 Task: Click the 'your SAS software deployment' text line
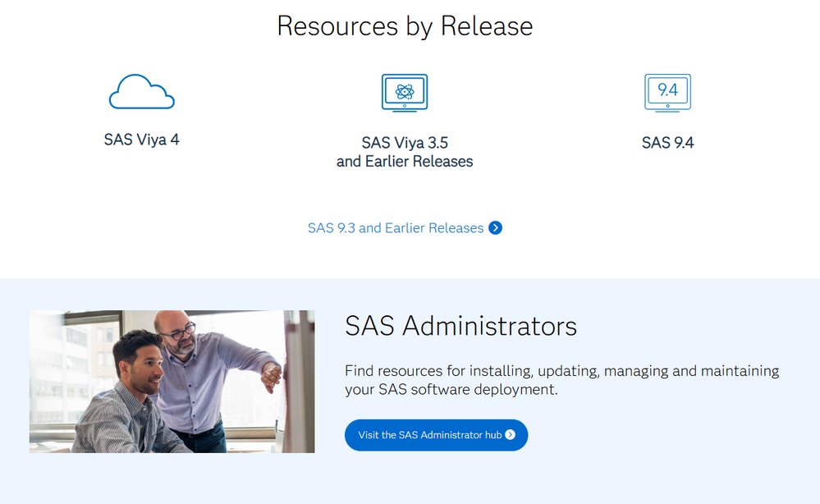(451, 390)
